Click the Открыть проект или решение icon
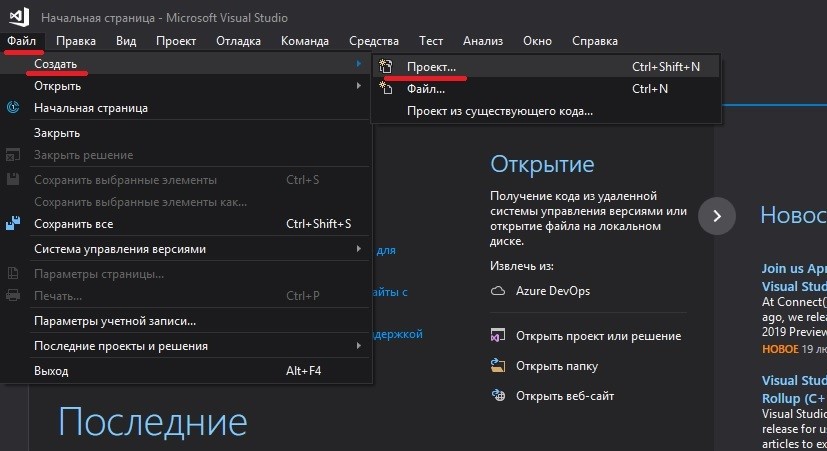The image size is (827, 451). pos(498,336)
